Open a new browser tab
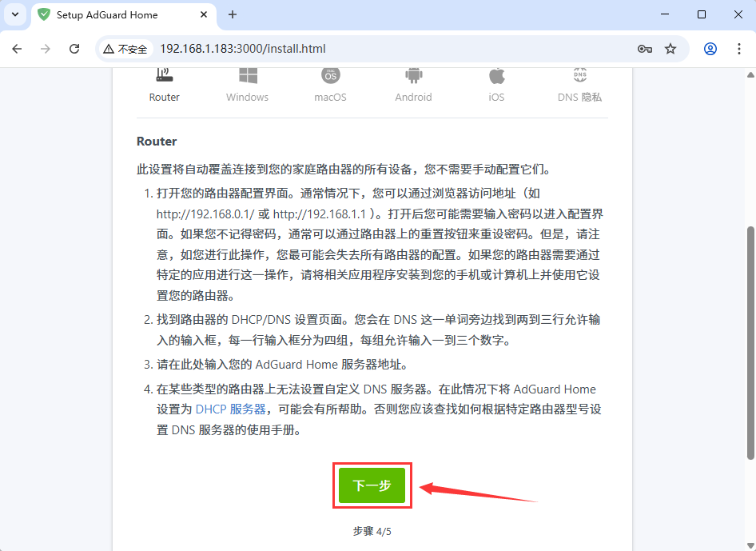The image size is (756, 551). [233, 14]
